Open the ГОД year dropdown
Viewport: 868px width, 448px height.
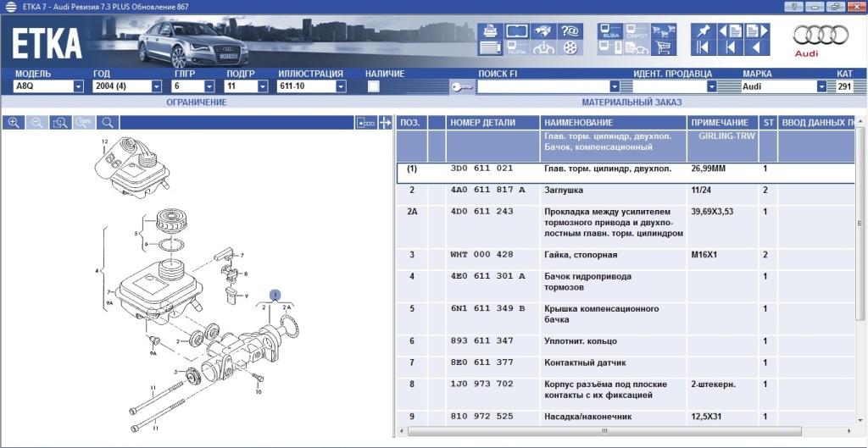pos(156,86)
